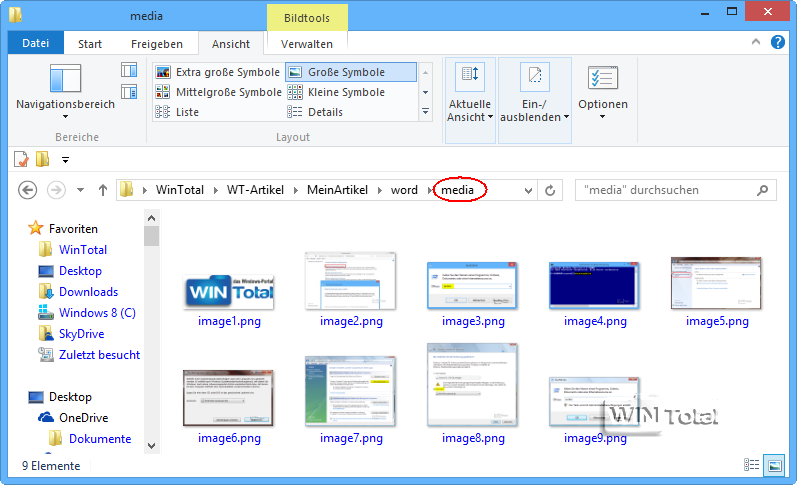Open the Verwalten tab

[x=307, y=44]
